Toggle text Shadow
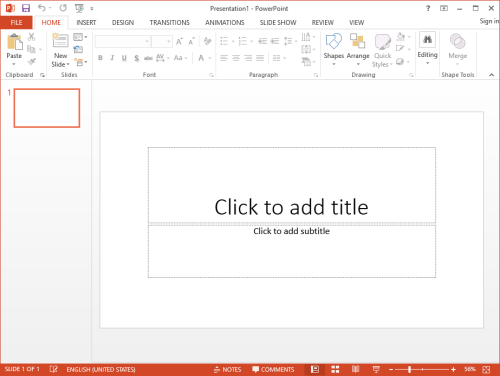Screen dimensions: 500x376 (136, 58)
